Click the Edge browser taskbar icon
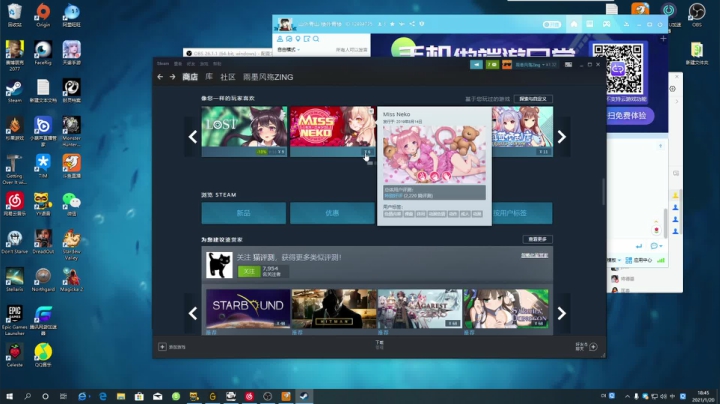This screenshot has width=720, height=404. (x=102, y=396)
